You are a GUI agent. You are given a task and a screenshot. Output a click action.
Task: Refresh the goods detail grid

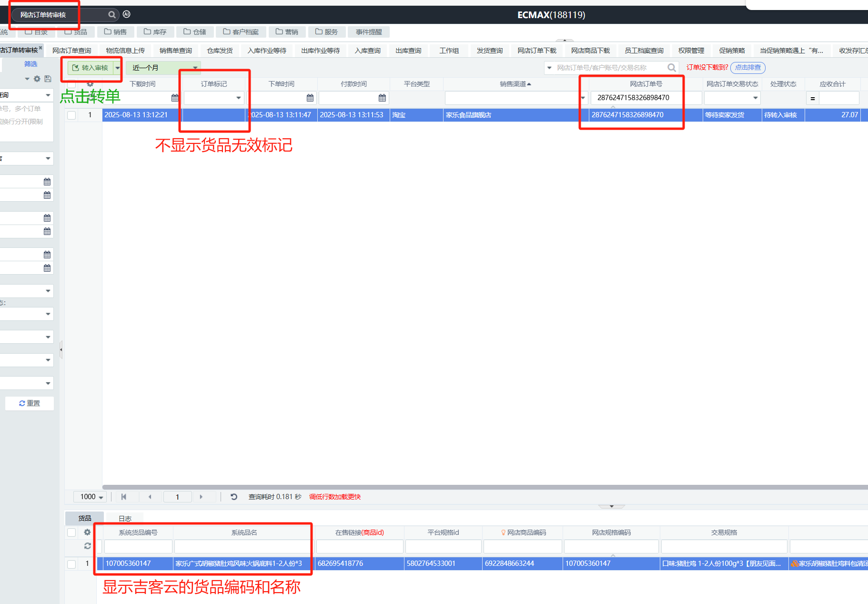click(87, 546)
